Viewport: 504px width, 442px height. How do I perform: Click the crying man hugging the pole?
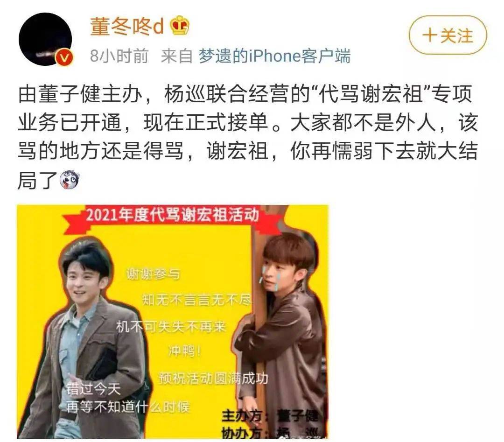point(283,322)
